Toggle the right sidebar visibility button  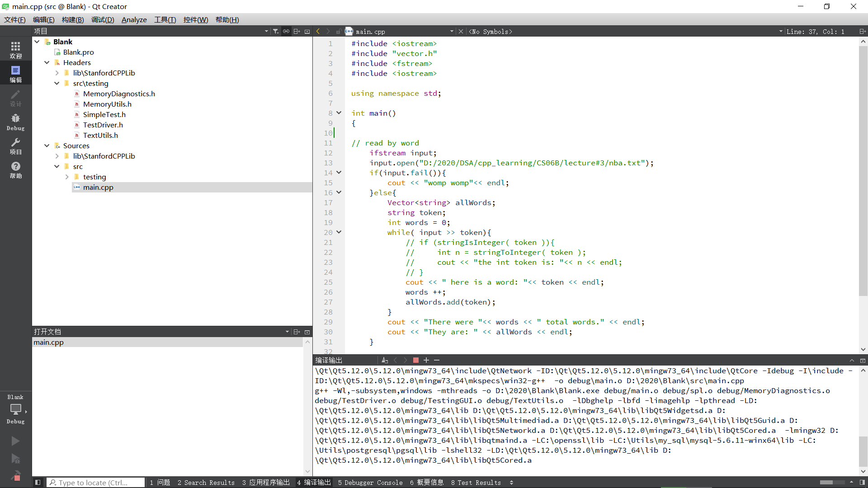tap(862, 483)
